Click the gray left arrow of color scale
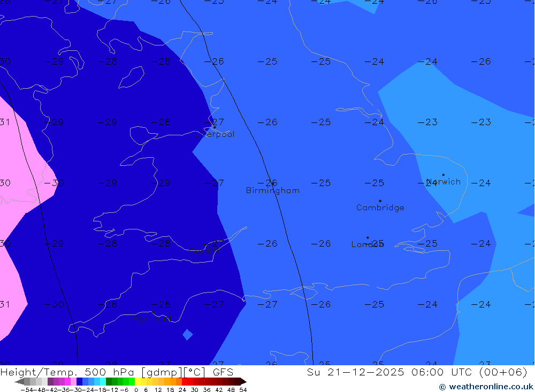This screenshot has height=392, width=535. pos(19,381)
